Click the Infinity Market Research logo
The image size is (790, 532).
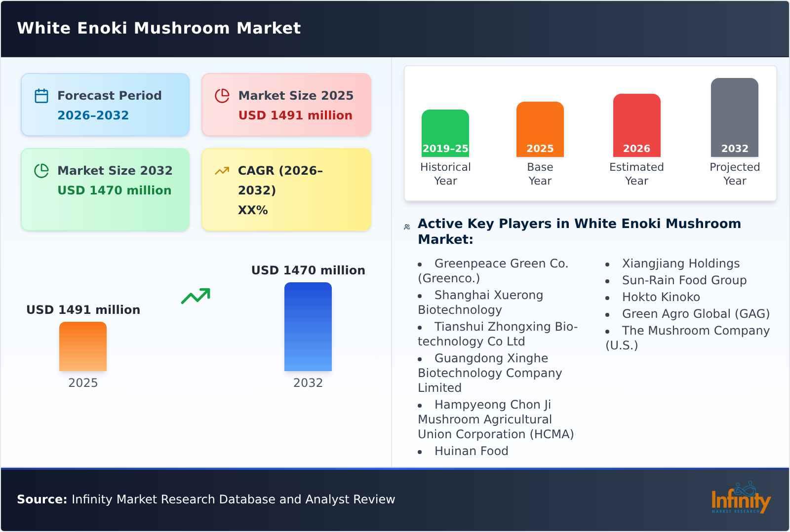point(740,499)
